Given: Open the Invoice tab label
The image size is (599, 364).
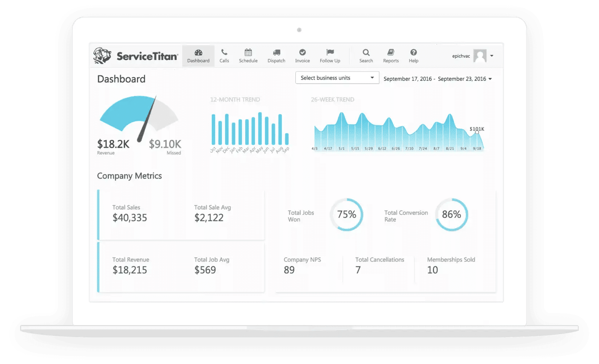Looking at the screenshot, I should click(302, 61).
